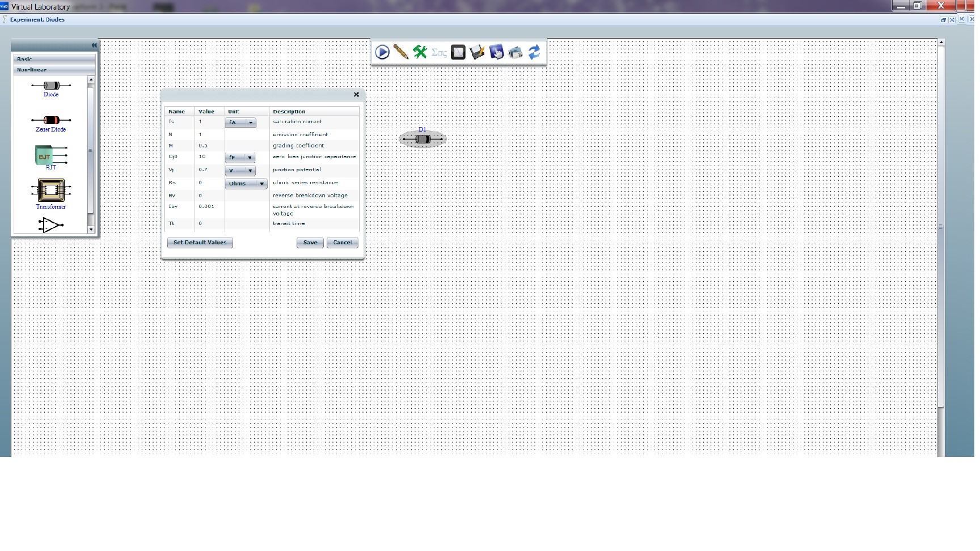Click the blue refresh arrows icon
980x551 pixels.
click(534, 52)
